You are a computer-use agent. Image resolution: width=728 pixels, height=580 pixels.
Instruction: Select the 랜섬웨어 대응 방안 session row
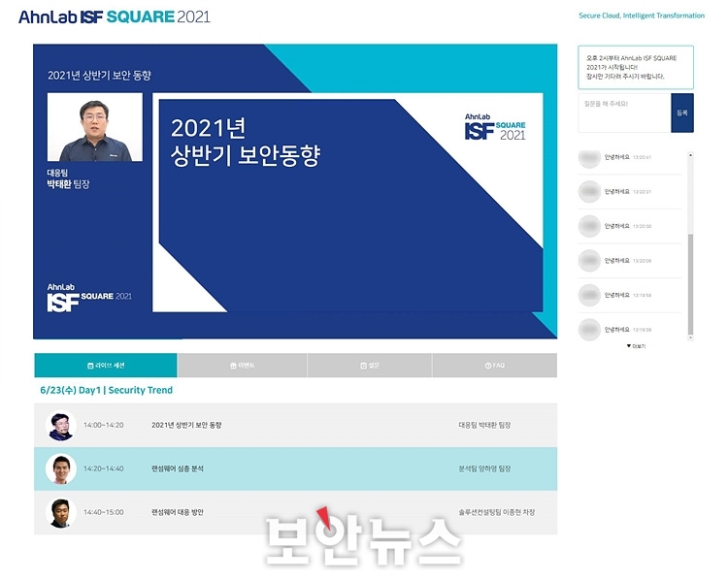(x=296, y=512)
